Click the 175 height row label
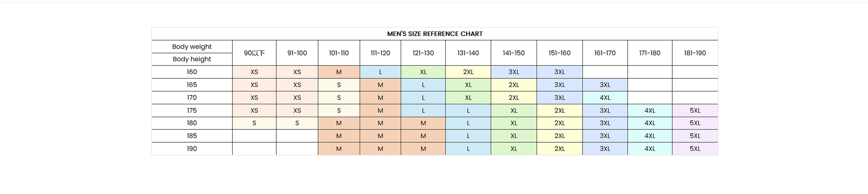 click(x=192, y=111)
